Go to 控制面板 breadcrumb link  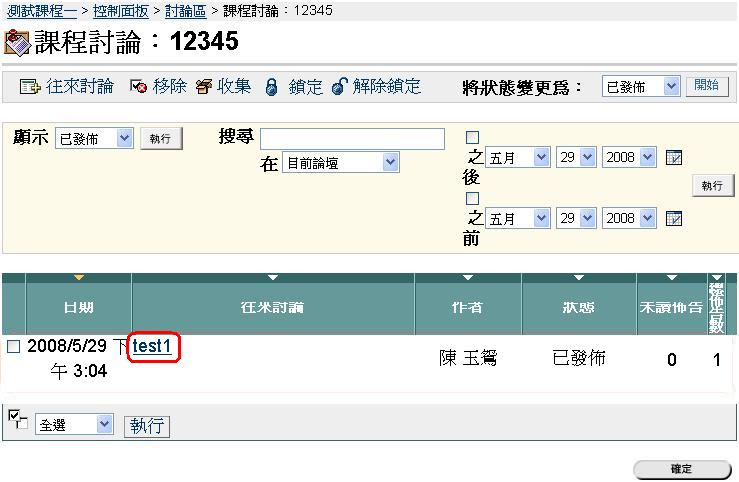click(120, 10)
